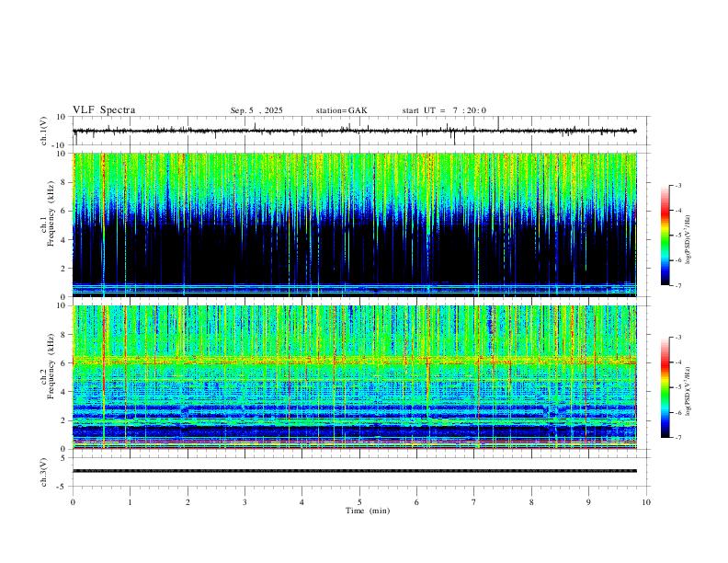Click the upper color bar "log(PSD)(V²/Hz)" label
The image size is (728, 563).
[688, 240]
